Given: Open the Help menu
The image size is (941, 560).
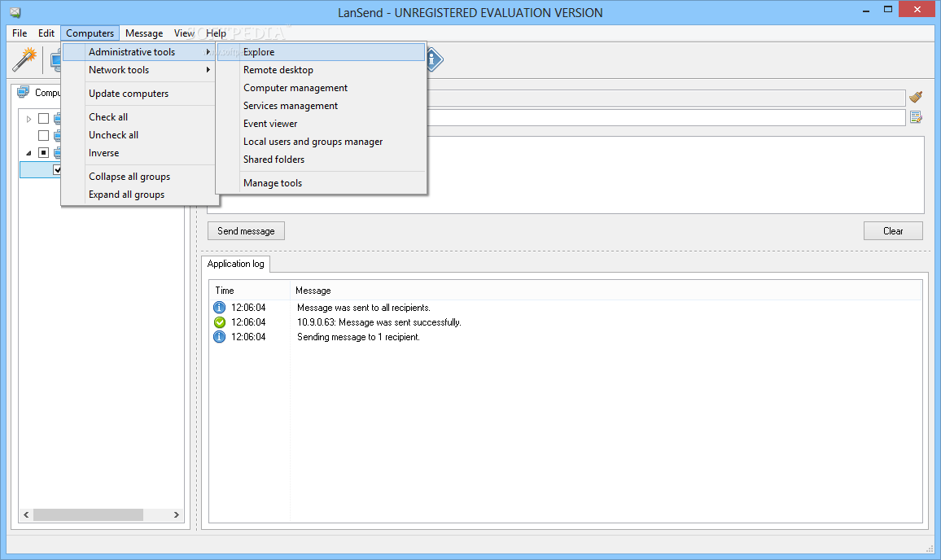Looking at the screenshot, I should click(x=216, y=33).
